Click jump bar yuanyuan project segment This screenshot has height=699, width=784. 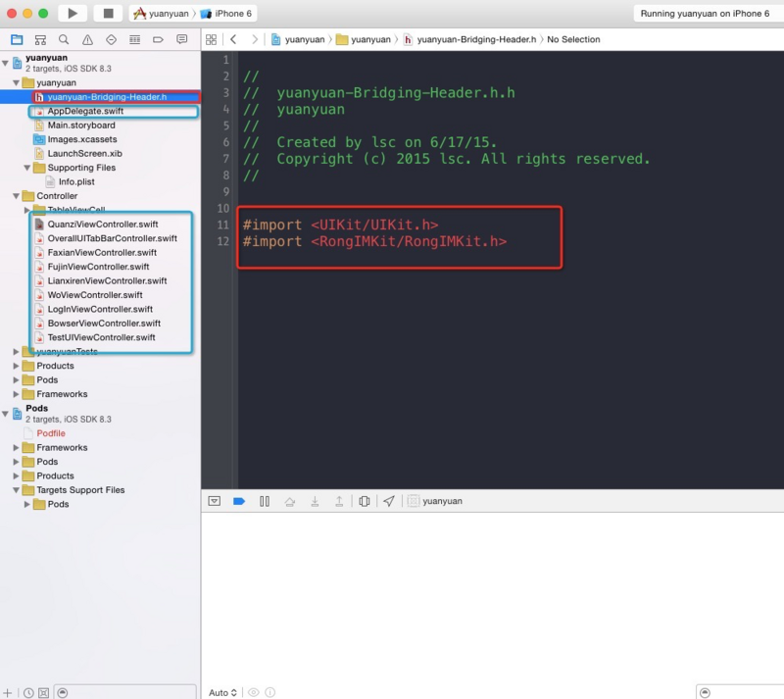click(x=298, y=39)
